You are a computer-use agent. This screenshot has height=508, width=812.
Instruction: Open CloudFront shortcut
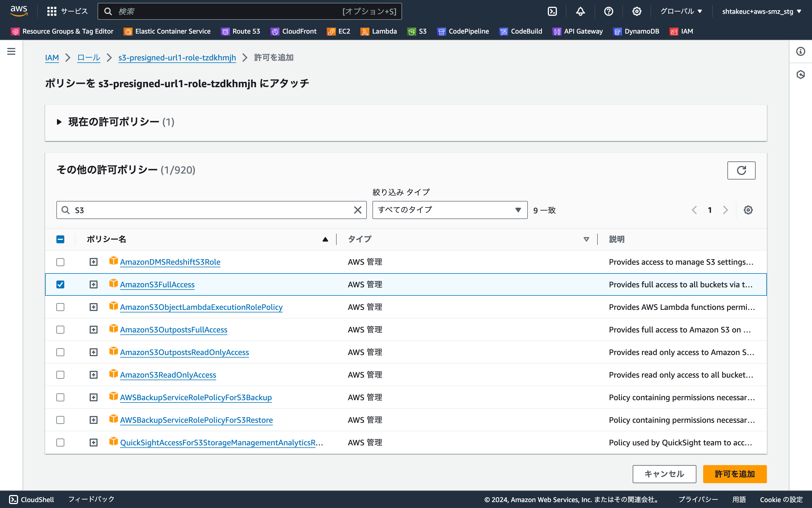pos(294,31)
